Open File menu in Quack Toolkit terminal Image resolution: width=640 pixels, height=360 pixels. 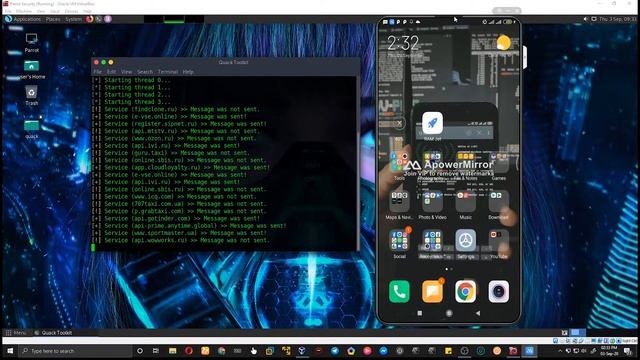pos(98,72)
